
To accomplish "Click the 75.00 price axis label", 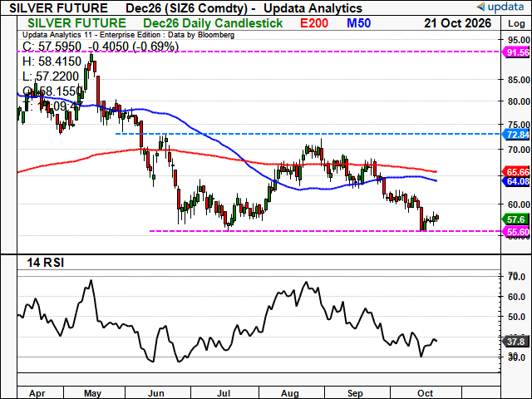I will click(519, 125).
